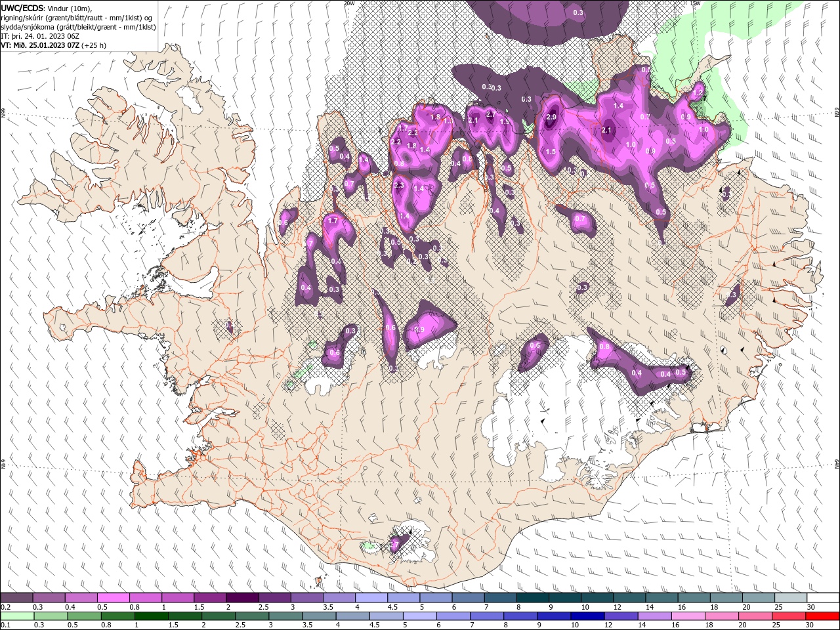Pick the deep blue 10 swatch in rain scale
This screenshot has width=840, height=630.
click(588, 616)
